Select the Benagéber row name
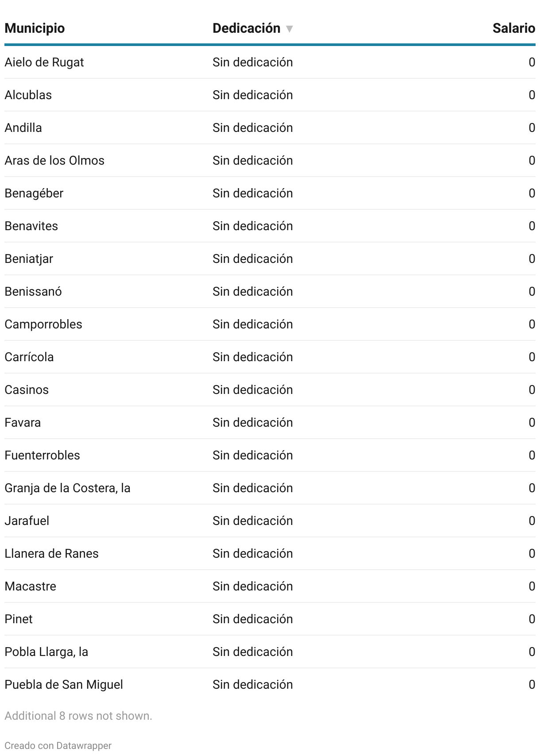The height and width of the screenshot is (756, 540). (34, 193)
